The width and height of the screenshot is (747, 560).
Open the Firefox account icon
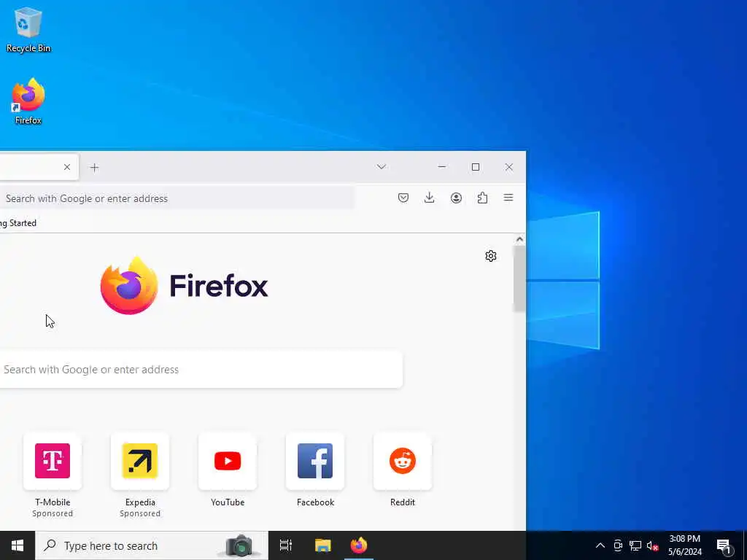click(456, 198)
